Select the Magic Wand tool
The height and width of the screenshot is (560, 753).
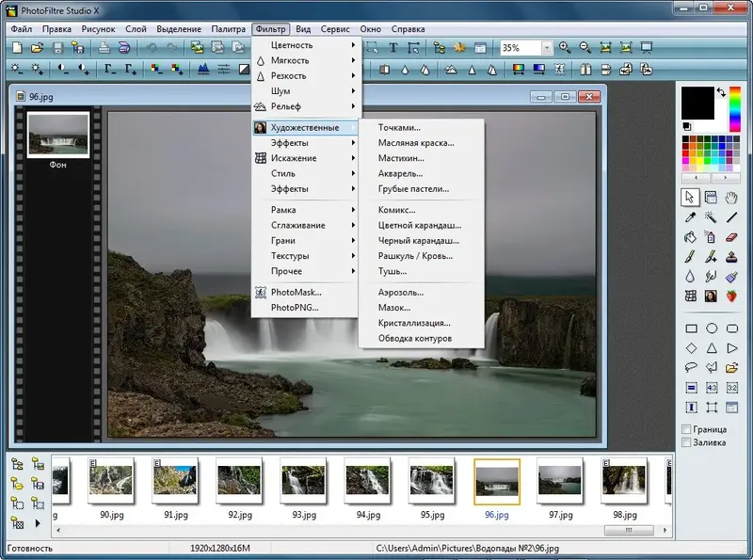click(711, 217)
